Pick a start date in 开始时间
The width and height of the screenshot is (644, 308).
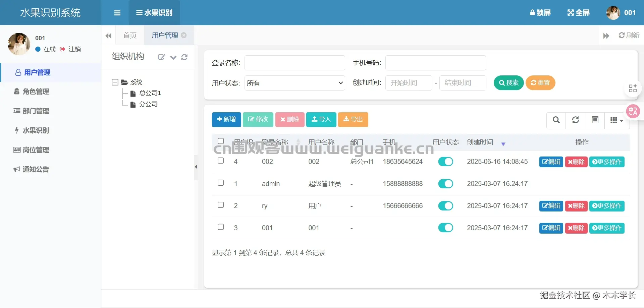tap(409, 83)
